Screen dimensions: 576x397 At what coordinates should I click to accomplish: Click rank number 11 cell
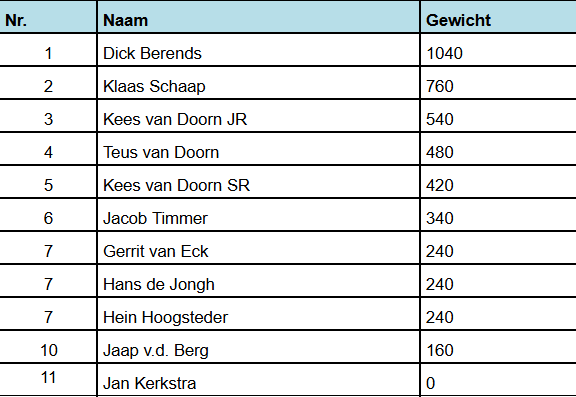[x=48, y=380]
